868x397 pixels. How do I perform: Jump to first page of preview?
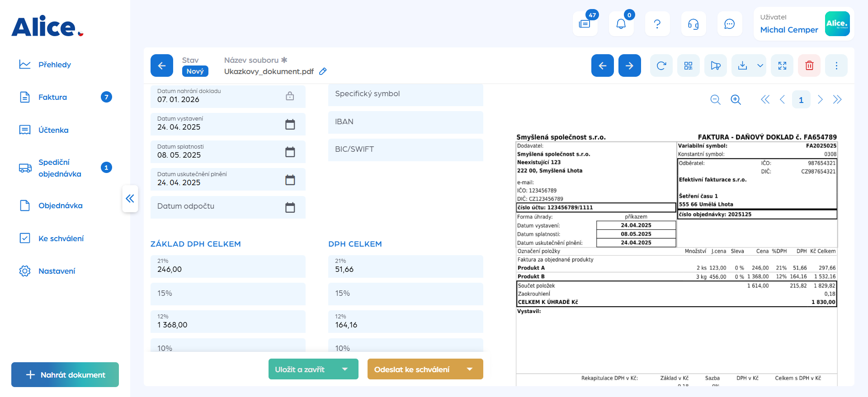click(x=765, y=100)
